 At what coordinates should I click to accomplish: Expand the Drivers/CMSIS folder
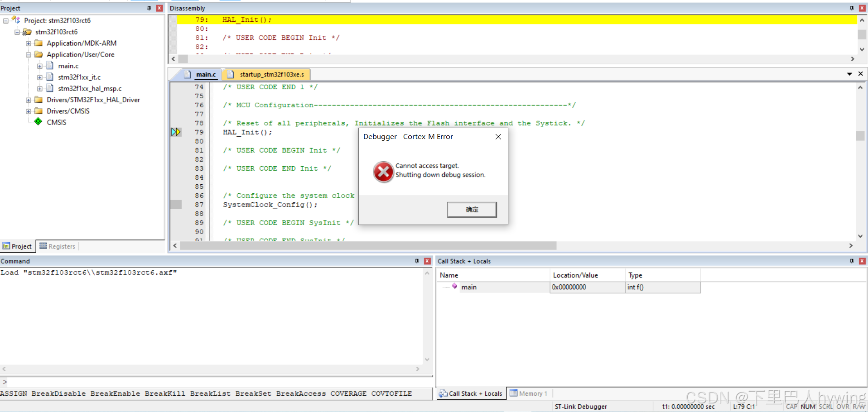pyautogui.click(x=29, y=111)
